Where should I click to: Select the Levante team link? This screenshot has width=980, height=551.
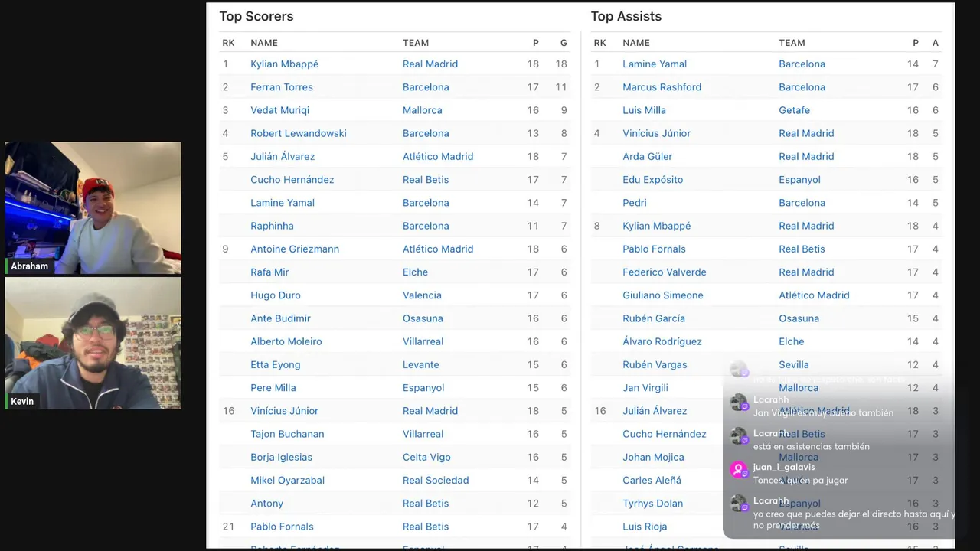(x=420, y=364)
